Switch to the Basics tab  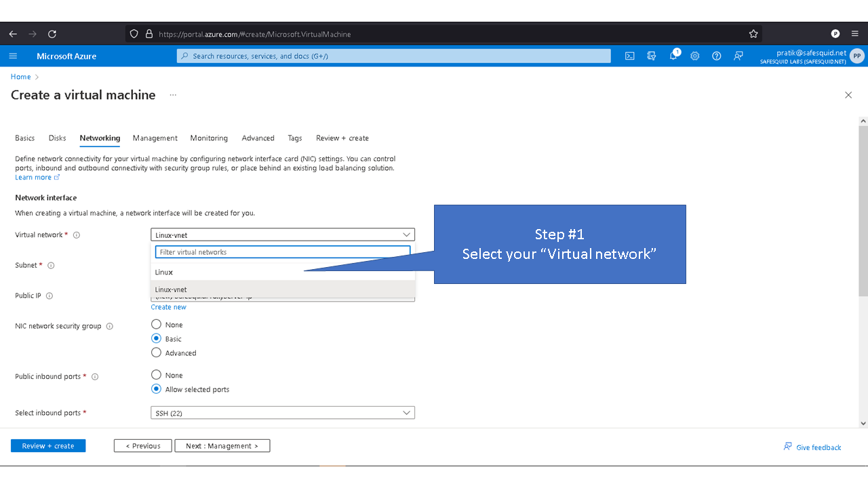[25, 138]
